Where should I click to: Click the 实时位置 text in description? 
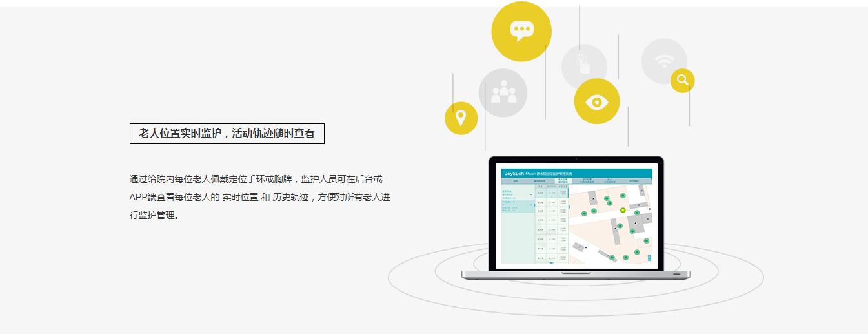tap(240, 197)
